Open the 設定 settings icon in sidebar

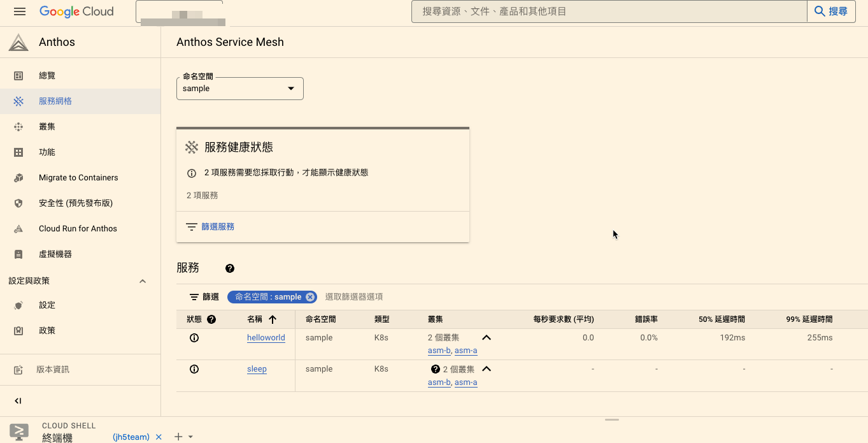(18, 305)
